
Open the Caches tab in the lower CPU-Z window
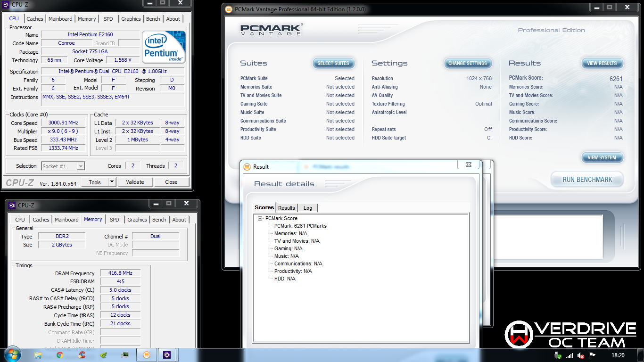pyautogui.click(x=41, y=220)
